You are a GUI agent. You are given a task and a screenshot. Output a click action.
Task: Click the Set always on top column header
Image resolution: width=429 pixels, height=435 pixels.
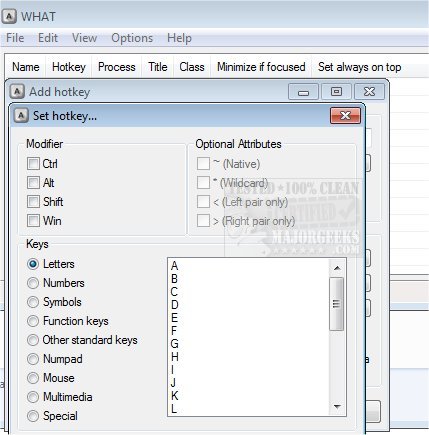359,67
